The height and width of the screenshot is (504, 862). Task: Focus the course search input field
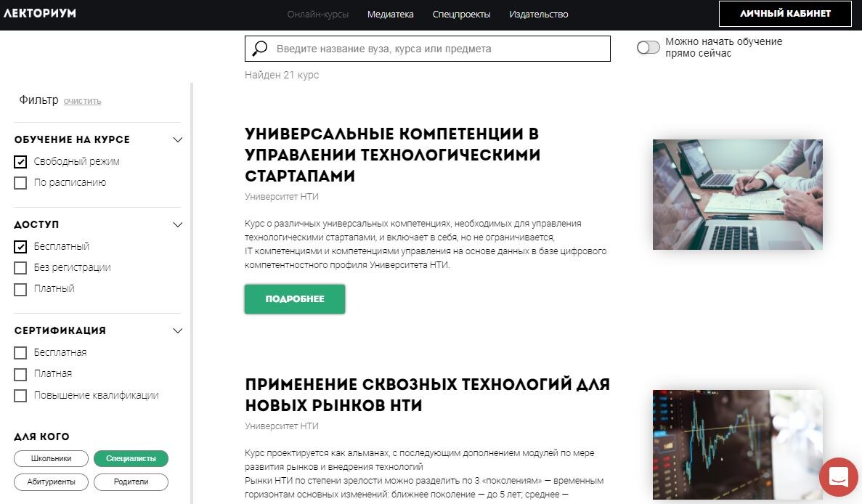[428, 49]
